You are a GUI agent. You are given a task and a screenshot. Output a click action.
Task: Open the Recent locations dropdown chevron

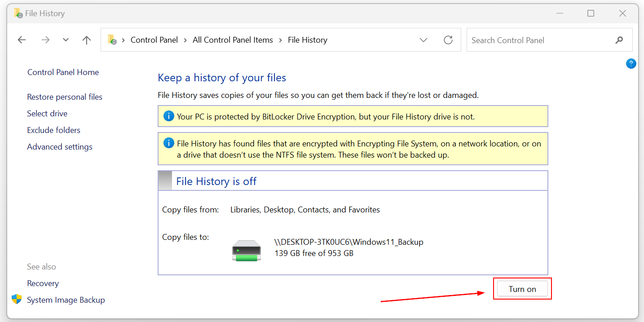point(66,40)
